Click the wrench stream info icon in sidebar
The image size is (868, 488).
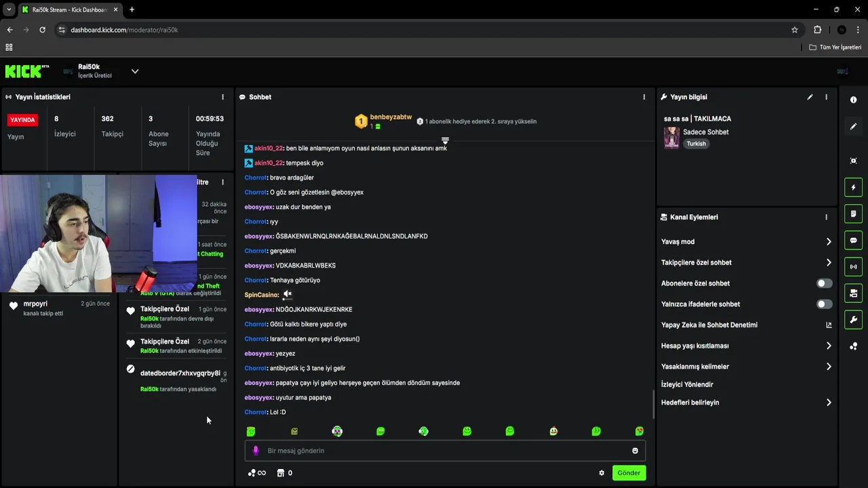tap(853, 319)
